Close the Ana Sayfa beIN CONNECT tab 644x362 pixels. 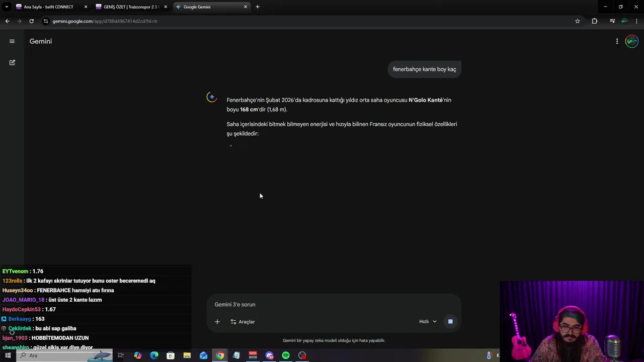pos(86,7)
